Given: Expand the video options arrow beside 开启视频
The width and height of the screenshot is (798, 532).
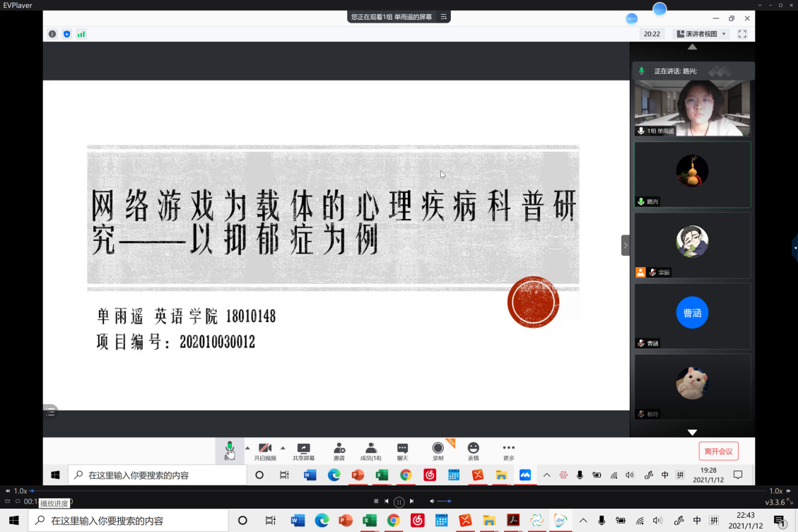Looking at the screenshot, I should (283, 447).
